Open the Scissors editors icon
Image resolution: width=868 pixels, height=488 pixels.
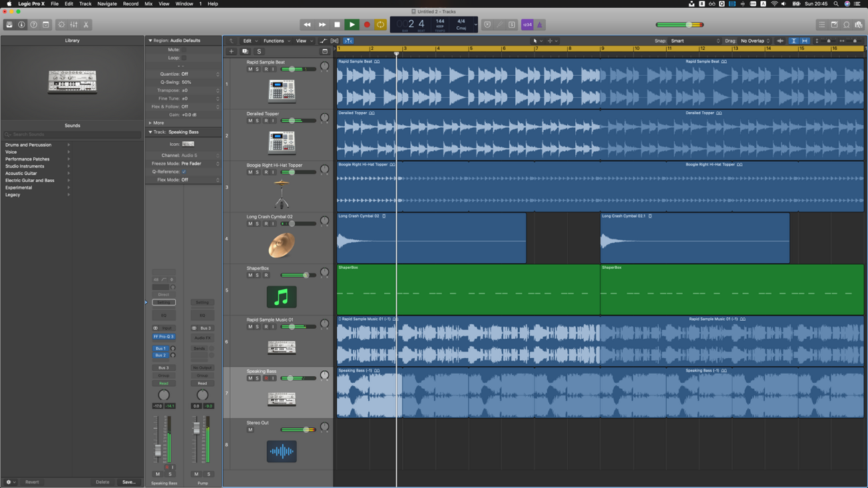coord(86,25)
